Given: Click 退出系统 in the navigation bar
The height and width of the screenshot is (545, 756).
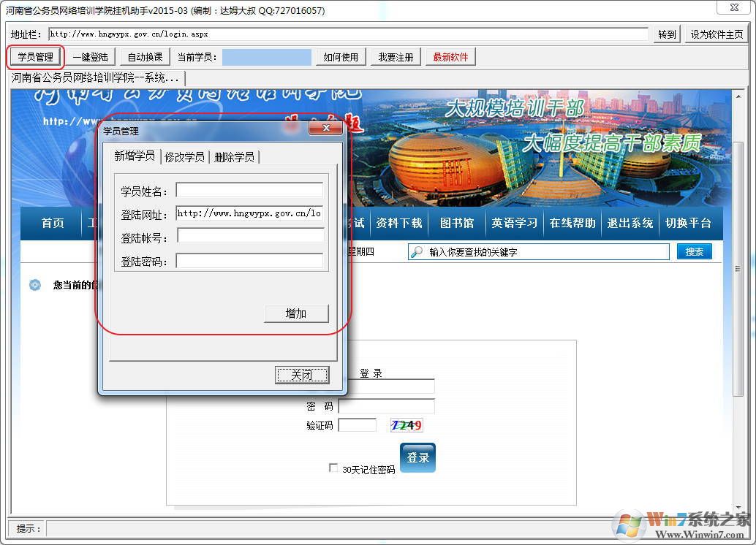Looking at the screenshot, I should [x=630, y=224].
